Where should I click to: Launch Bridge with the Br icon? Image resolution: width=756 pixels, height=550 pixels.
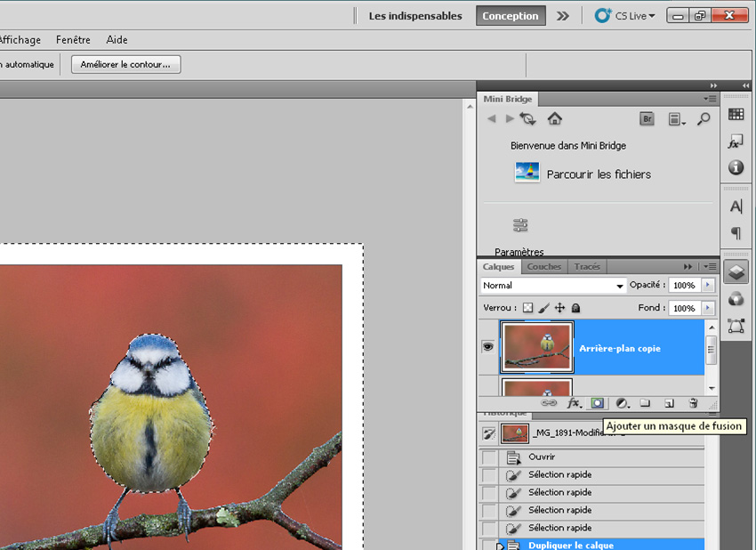point(647,118)
